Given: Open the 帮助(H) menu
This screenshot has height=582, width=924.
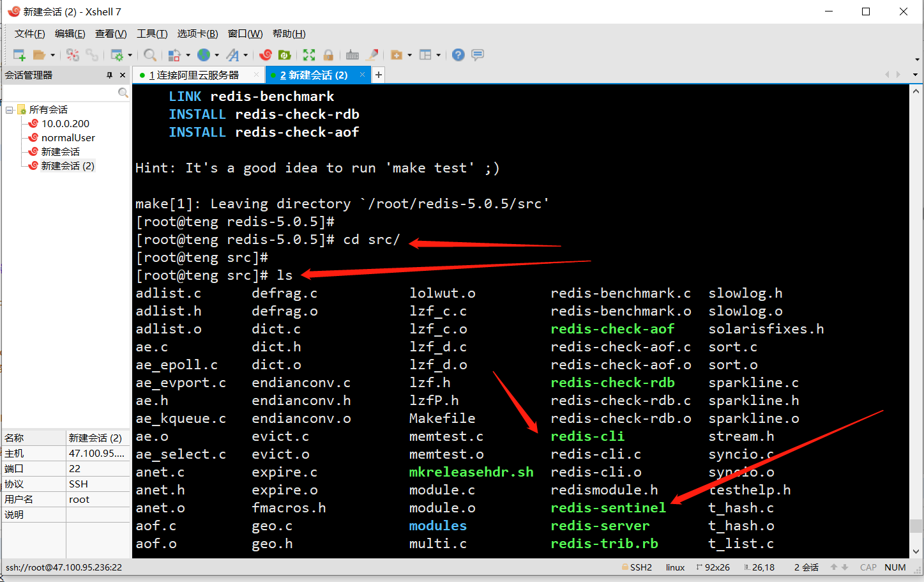Looking at the screenshot, I should click(289, 34).
